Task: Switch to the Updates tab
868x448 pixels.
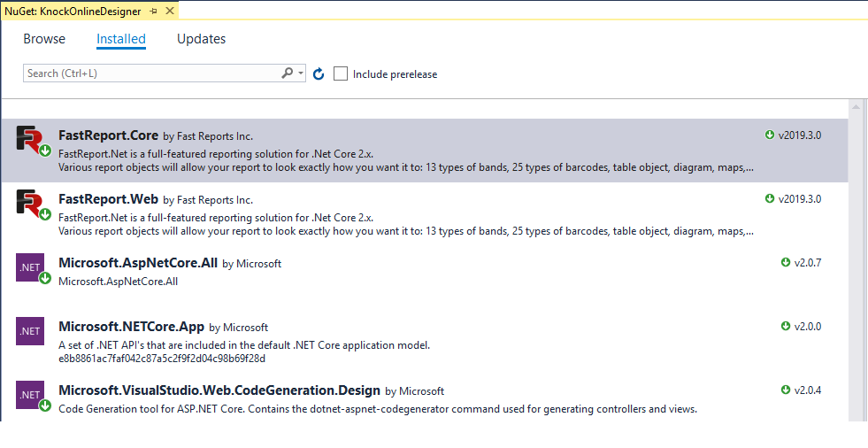Action: [202, 39]
